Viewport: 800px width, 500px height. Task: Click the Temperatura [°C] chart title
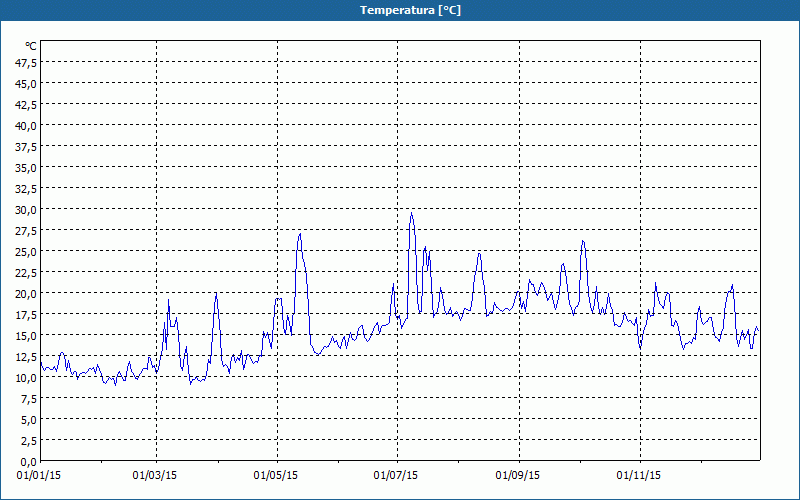(410, 10)
